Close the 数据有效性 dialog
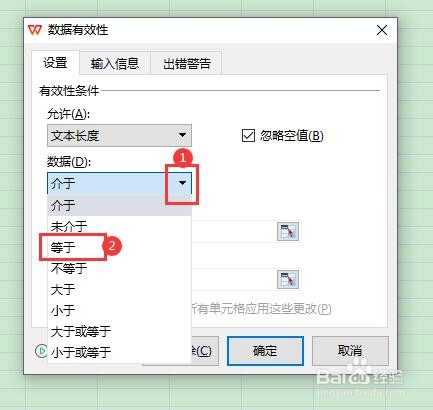 tap(382, 30)
